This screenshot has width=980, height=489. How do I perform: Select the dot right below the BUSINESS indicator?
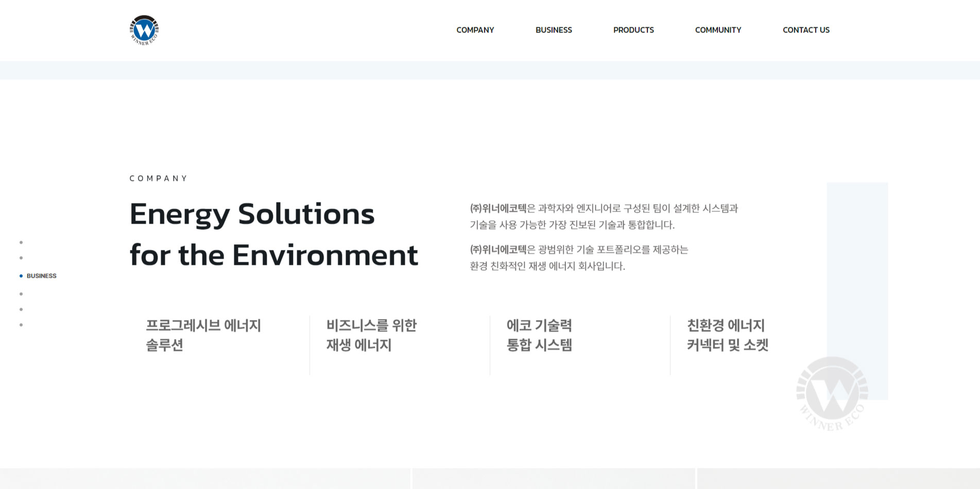coord(21,294)
